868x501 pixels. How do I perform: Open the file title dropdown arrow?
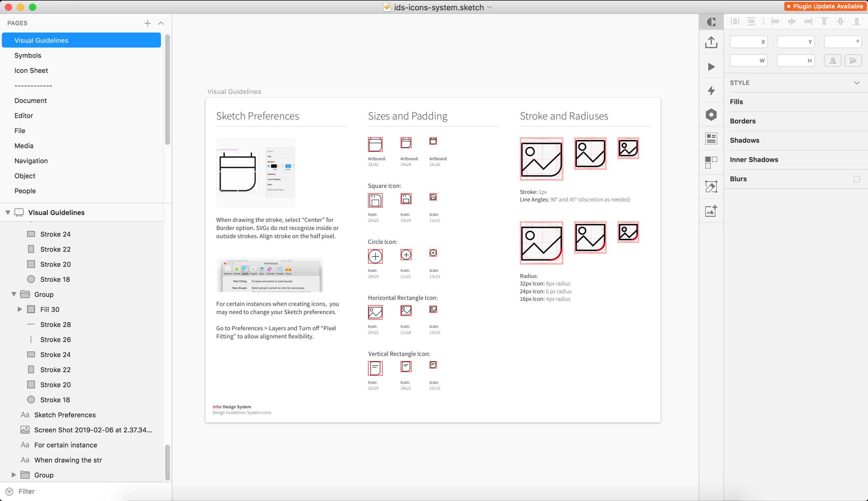[490, 7]
